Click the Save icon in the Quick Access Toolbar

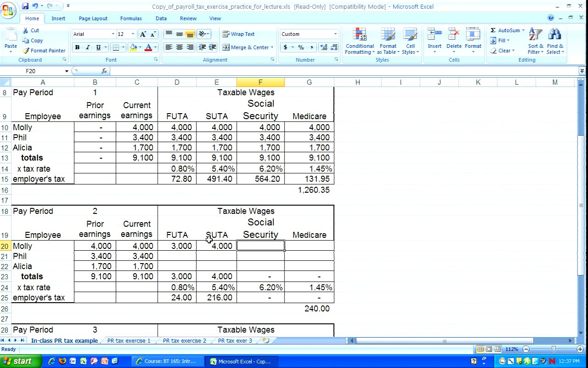point(25,6)
